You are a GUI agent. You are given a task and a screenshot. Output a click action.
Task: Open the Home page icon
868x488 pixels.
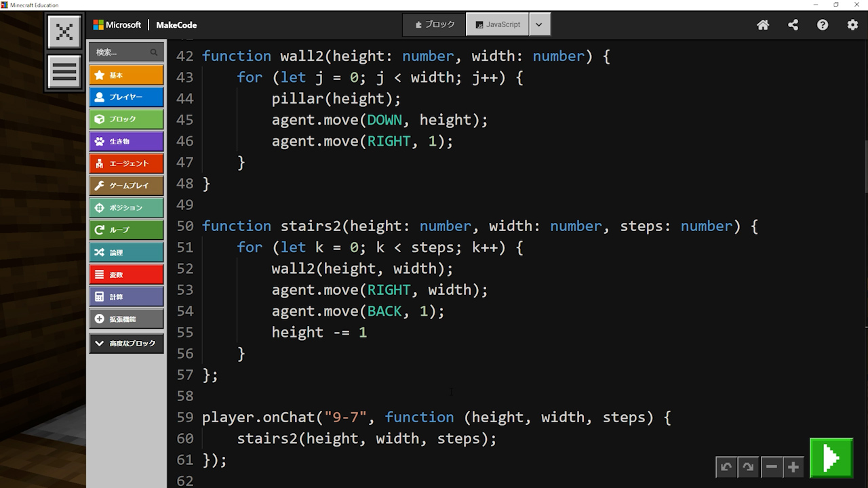tap(763, 25)
